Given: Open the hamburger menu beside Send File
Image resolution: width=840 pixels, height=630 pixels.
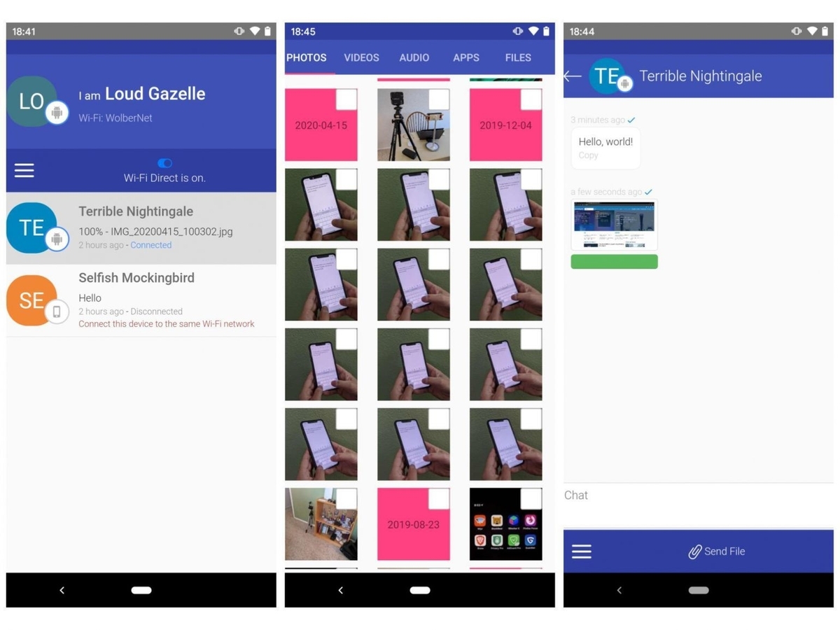Looking at the screenshot, I should 582,552.
